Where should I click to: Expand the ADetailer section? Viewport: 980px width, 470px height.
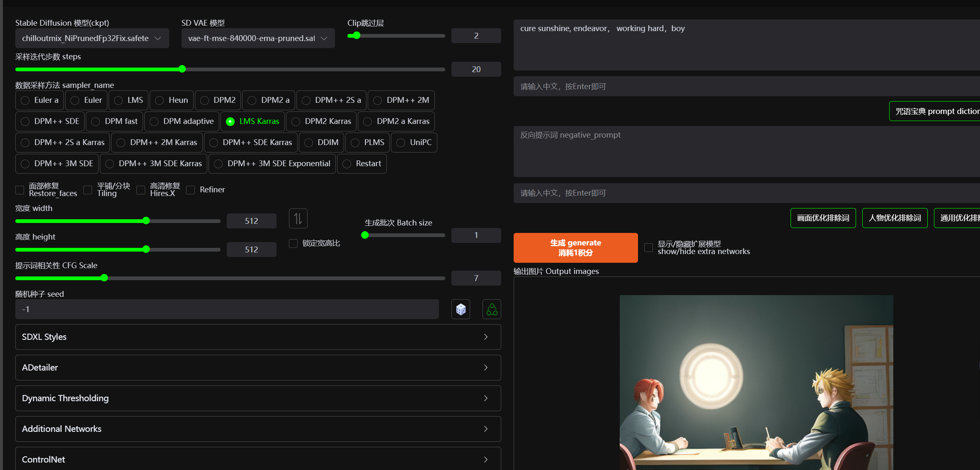(x=258, y=368)
